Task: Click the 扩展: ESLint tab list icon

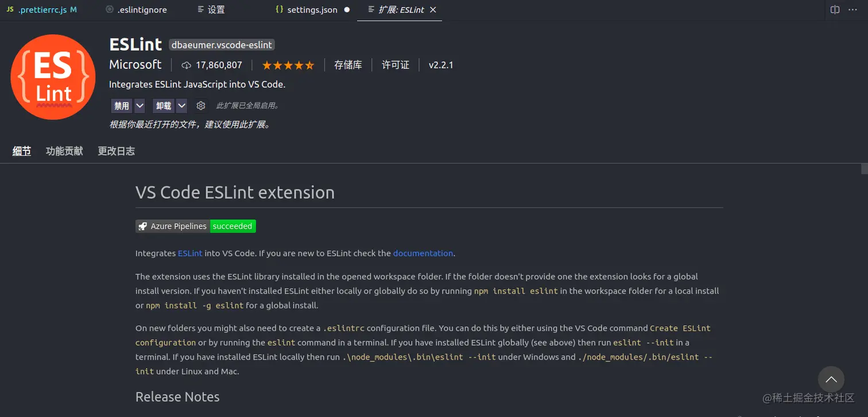Action: [x=371, y=10]
